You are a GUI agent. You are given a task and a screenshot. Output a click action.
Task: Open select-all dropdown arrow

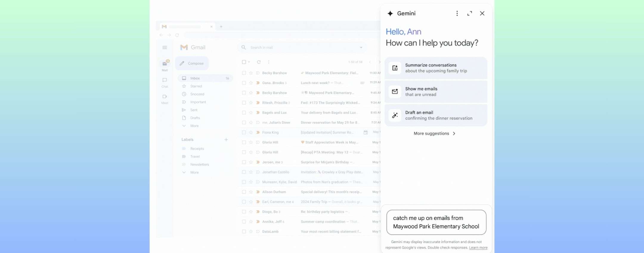249,62
